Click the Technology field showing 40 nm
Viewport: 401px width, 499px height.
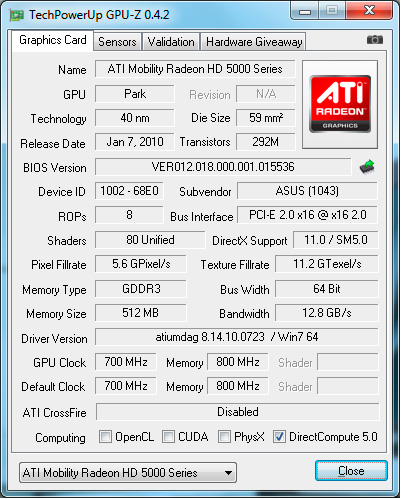135,118
